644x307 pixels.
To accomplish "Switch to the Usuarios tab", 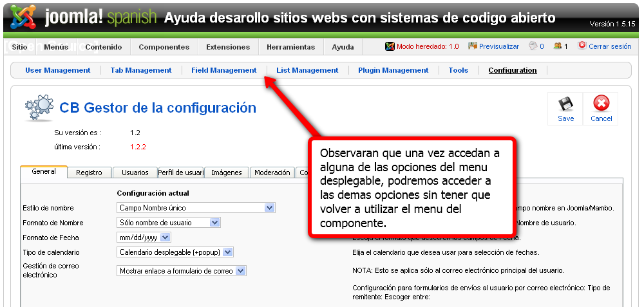I will coord(135,172).
